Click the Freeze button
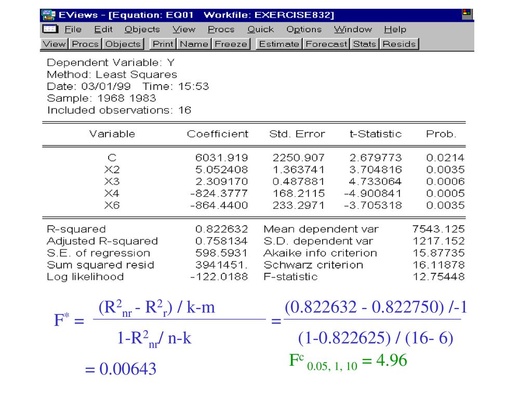This screenshot has width=532, height=399. coord(231,44)
